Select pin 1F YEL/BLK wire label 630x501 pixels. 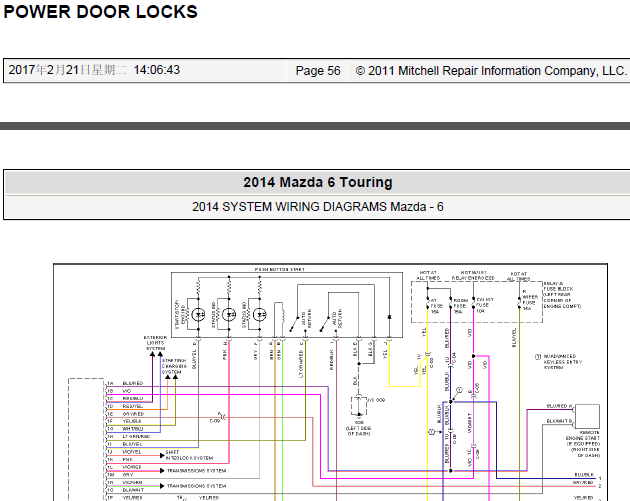click(x=132, y=421)
